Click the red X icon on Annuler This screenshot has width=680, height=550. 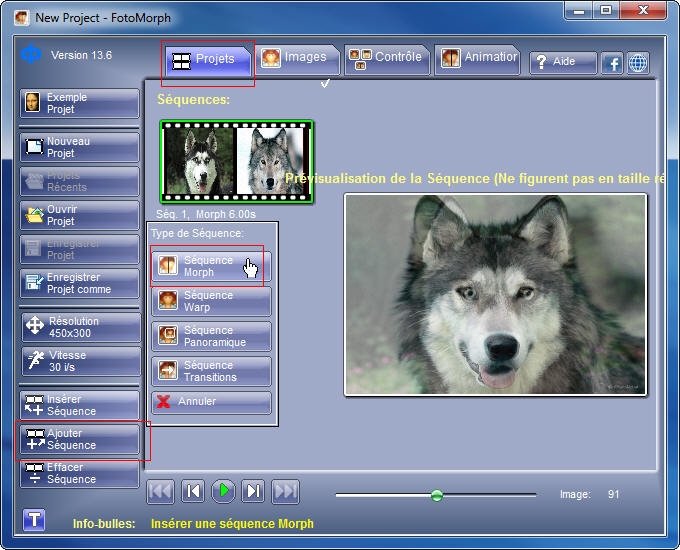tap(163, 402)
